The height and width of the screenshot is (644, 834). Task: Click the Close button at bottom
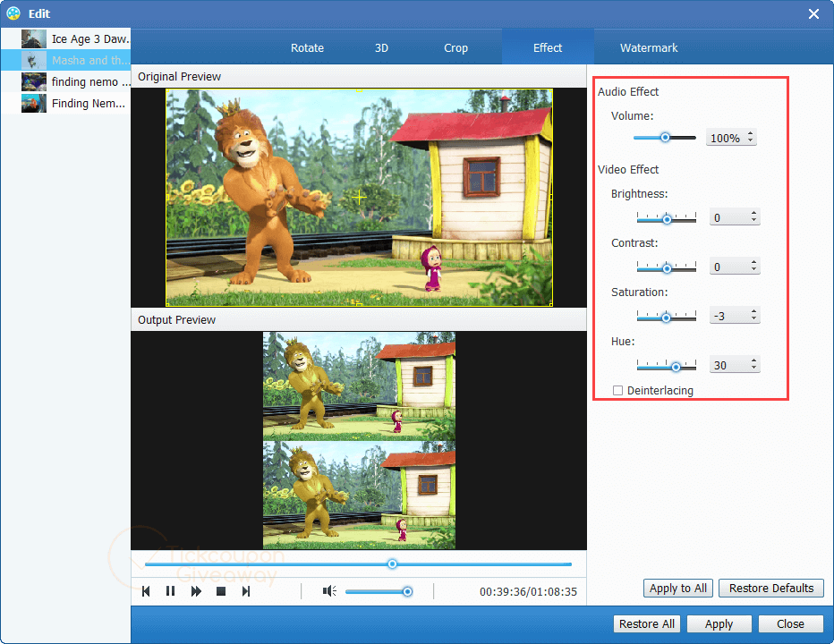click(790, 623)
